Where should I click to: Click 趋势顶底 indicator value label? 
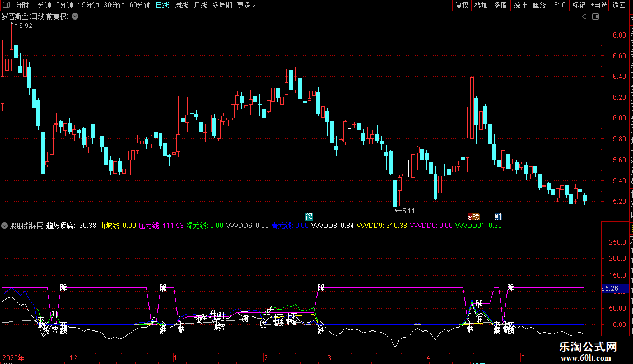pyautogui.click(x=71, y=226)
